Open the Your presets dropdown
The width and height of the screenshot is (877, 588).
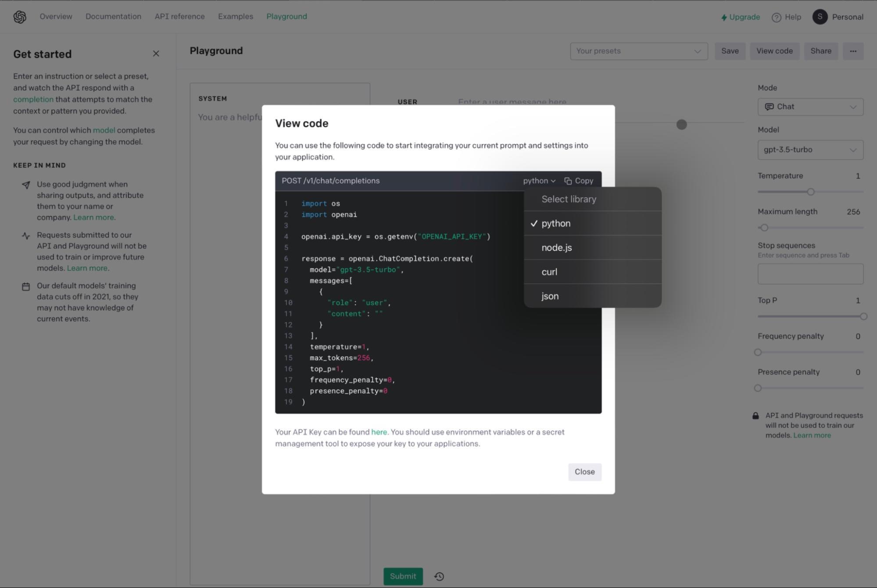638,51
